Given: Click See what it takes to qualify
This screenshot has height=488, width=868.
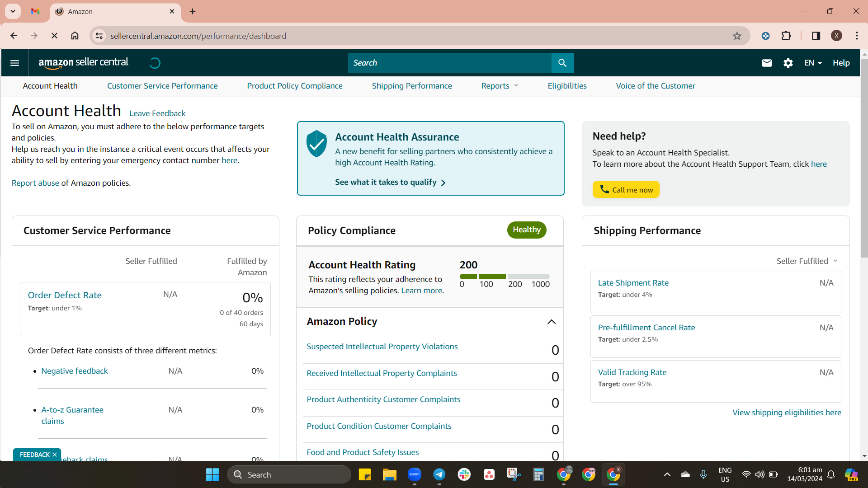Looking at the screenshot, I should pyautogui.click(x=390, y=182).
